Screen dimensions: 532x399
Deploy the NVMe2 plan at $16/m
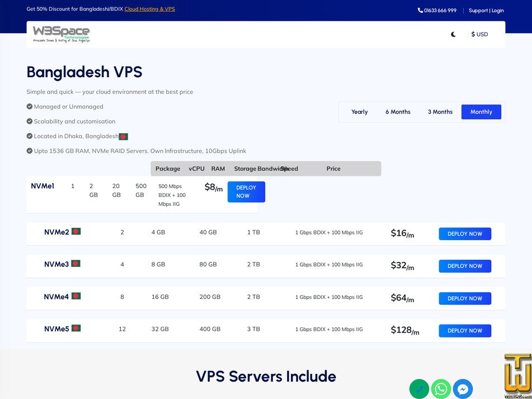[465, 234]
